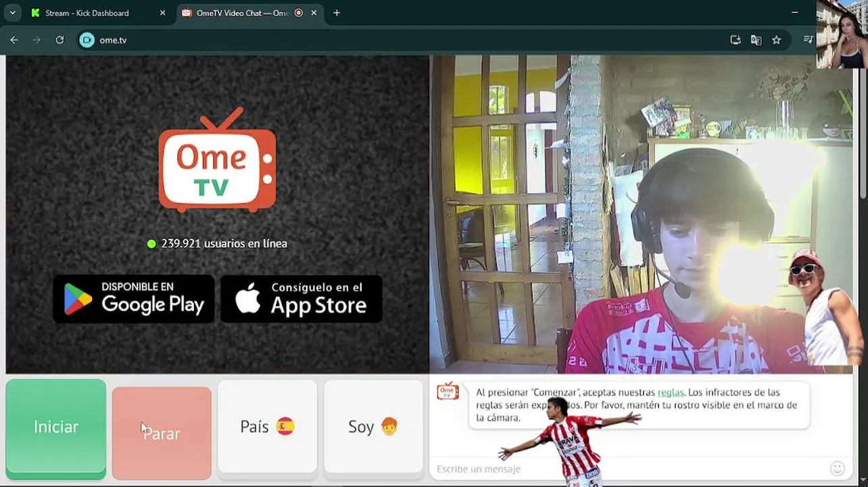The height and width of the screenshot is (487, 868).
Task: Open the reglas link
Action: coord(671,392)
